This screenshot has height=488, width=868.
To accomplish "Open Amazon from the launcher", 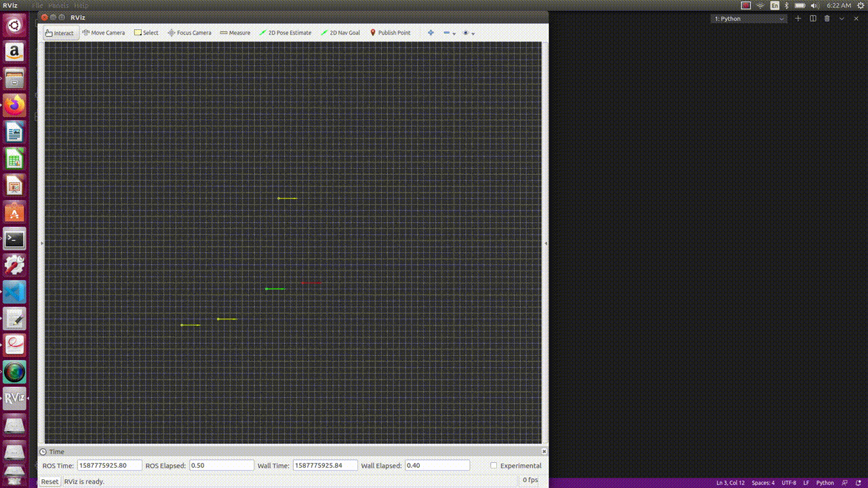I will tap(14, 52).
